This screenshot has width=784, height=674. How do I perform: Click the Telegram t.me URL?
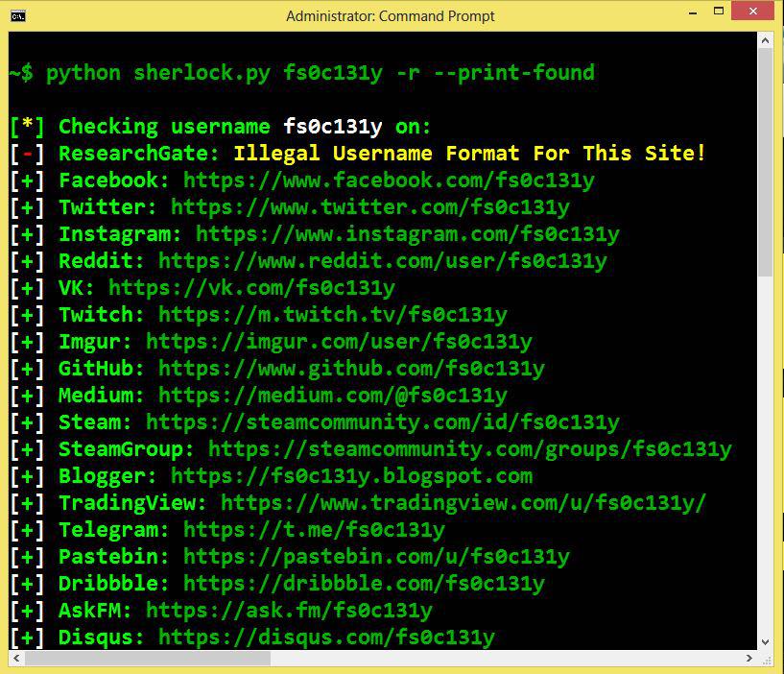point(314,530)
